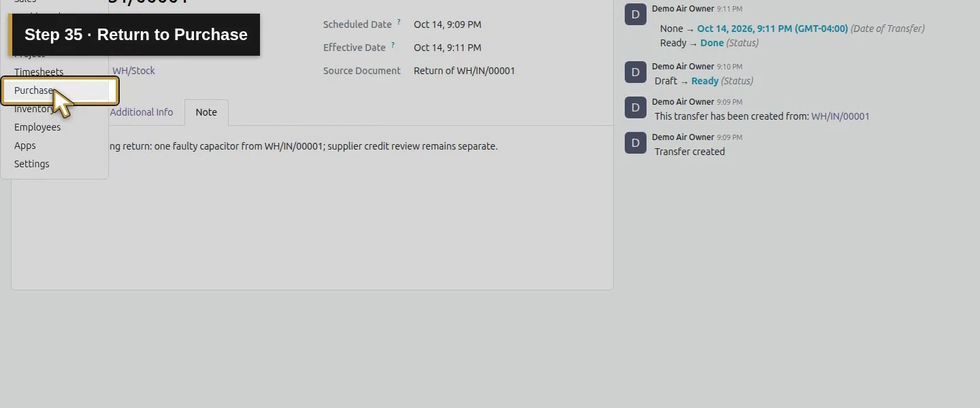Select the Note tab
This screenshot has height=408, width=980.
click(206, 112)
